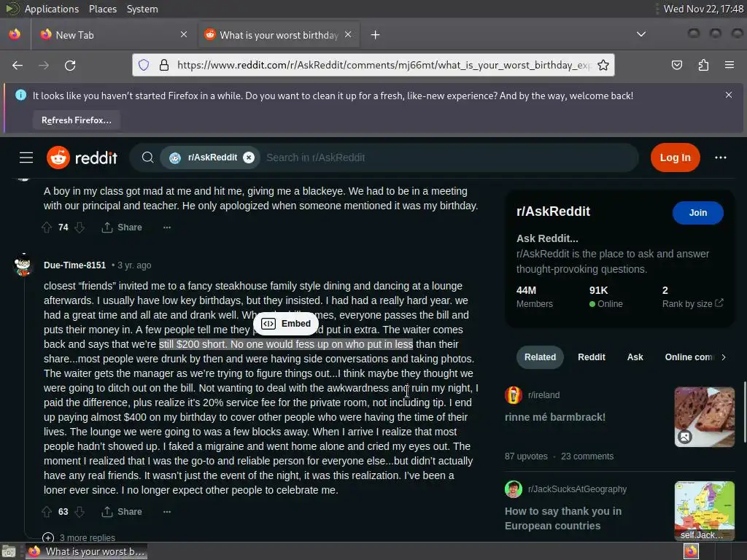The width and height of the screenshot is (747, 560).
Task: Open the Places menu
Action: click(102, 9)
